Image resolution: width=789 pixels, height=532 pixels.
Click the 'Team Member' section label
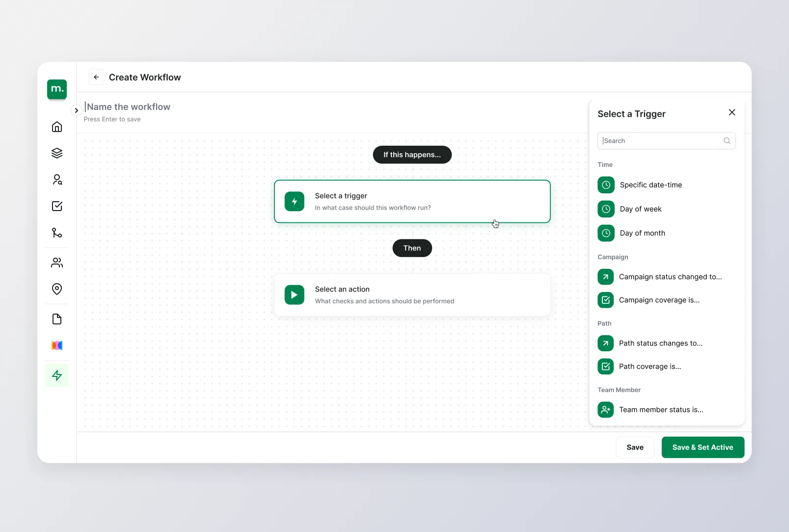click(619, 390)
